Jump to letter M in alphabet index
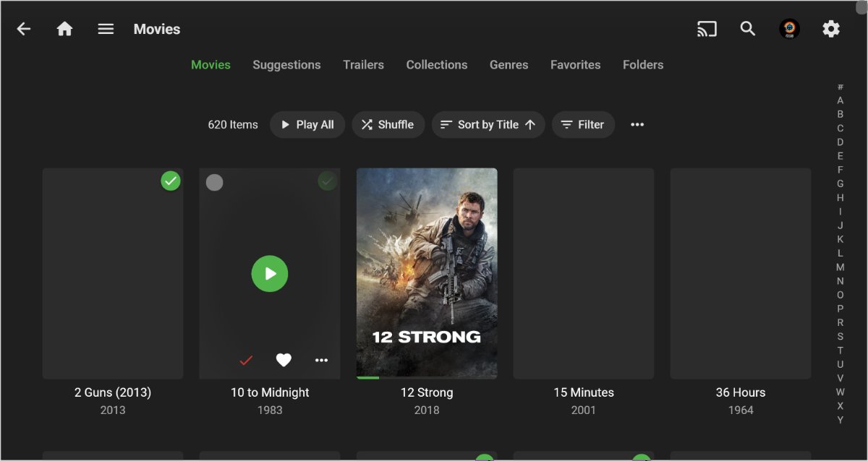This screenshot has height=461, width=868. pyautogui.click(x=840, y=267)
